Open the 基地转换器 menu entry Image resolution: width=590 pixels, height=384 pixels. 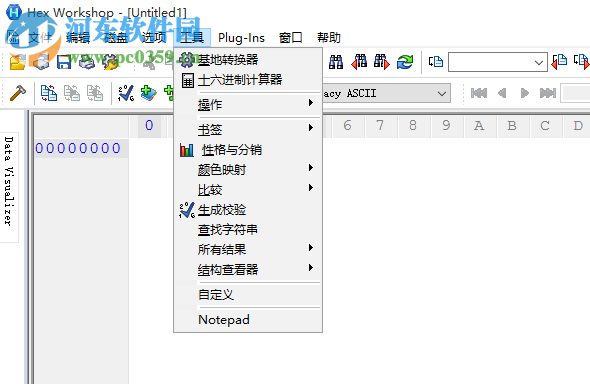(x=248, y=60)
